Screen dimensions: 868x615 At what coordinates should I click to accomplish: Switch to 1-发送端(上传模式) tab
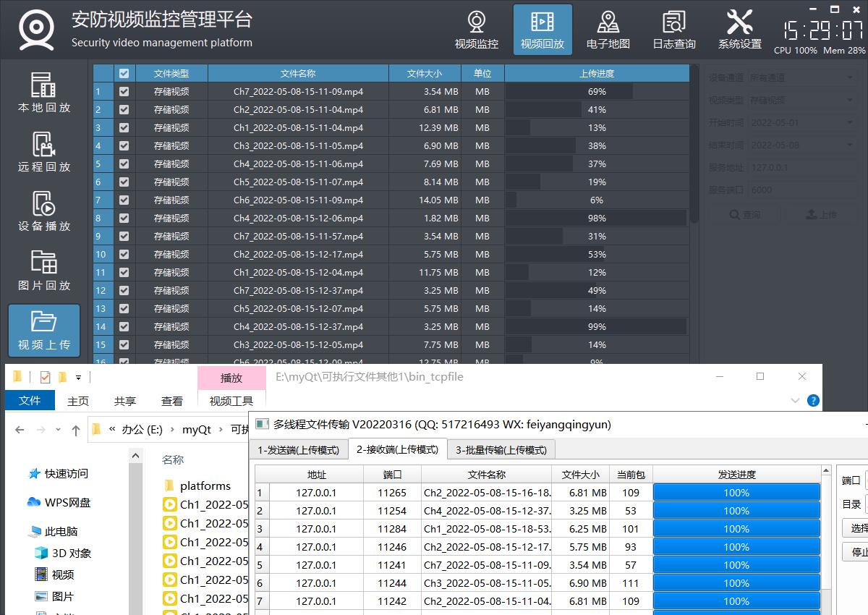(x=298, y=450)
